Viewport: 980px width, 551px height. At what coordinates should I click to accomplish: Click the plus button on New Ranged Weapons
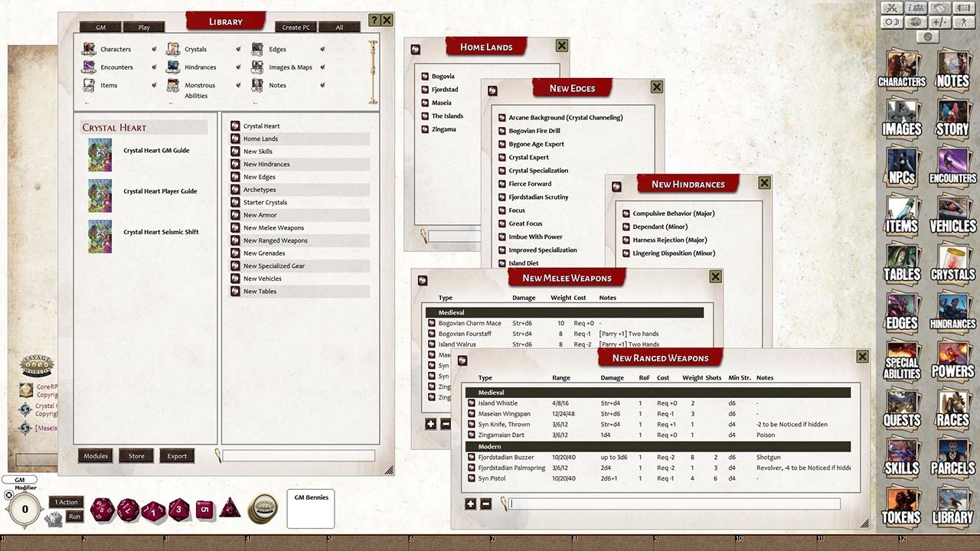tap(470, 504)
